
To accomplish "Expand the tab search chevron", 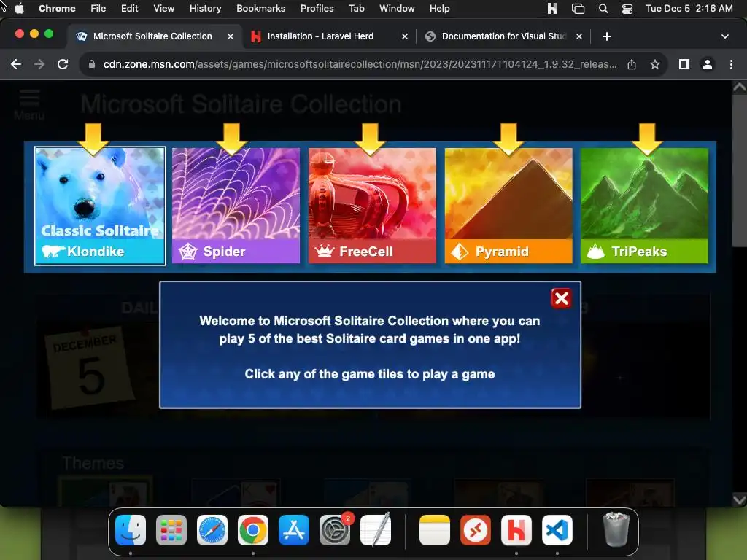I will point(724,36).
